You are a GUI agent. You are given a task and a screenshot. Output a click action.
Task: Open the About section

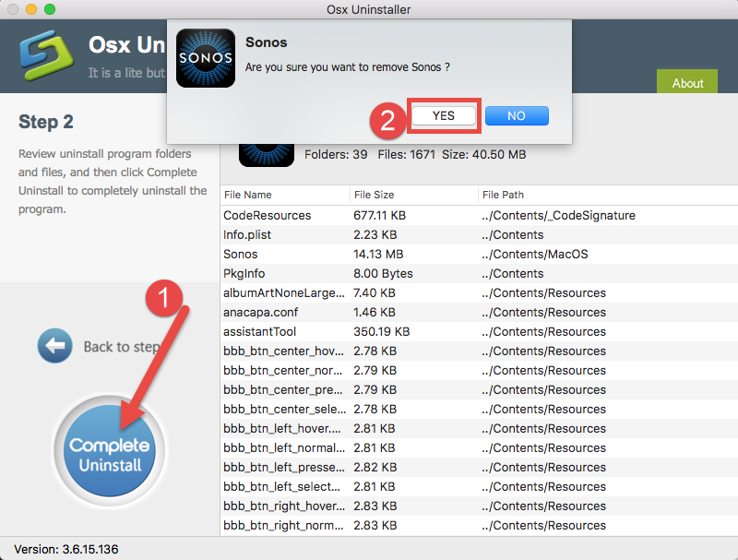686,82
